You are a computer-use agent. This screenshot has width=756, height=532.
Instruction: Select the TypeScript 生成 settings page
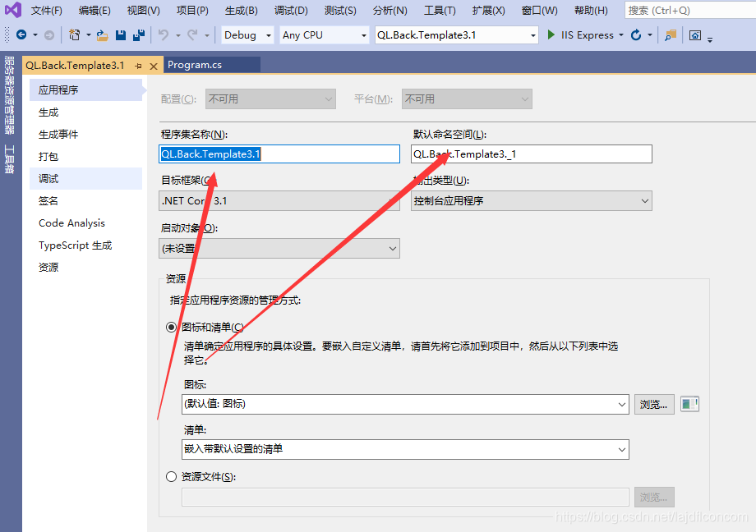point(85,245)
